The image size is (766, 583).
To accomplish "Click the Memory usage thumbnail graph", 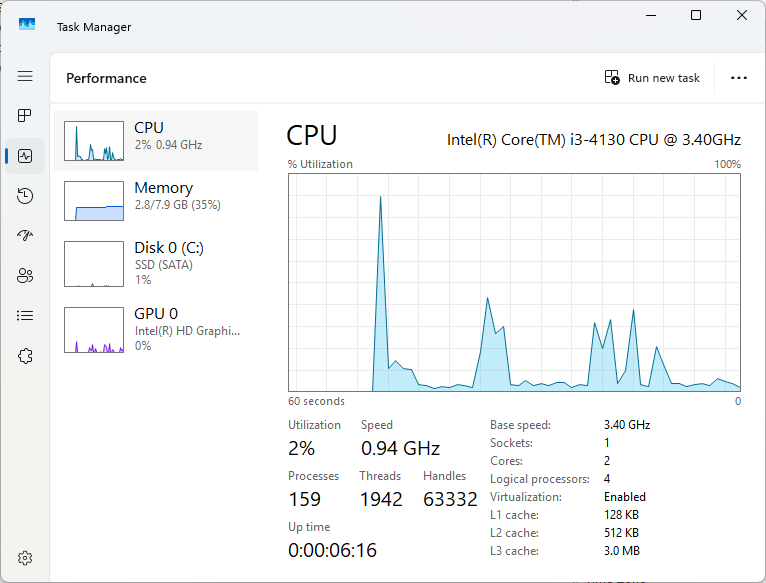I will 93,201.
